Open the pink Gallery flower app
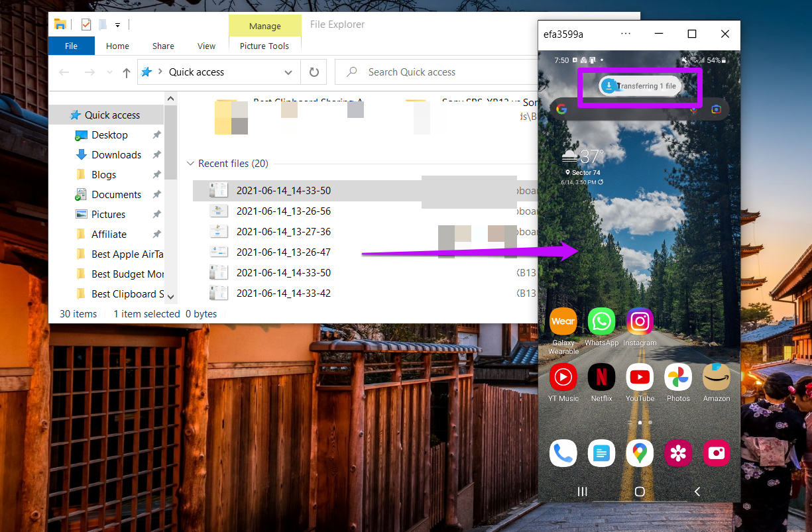 coord(678,453)
